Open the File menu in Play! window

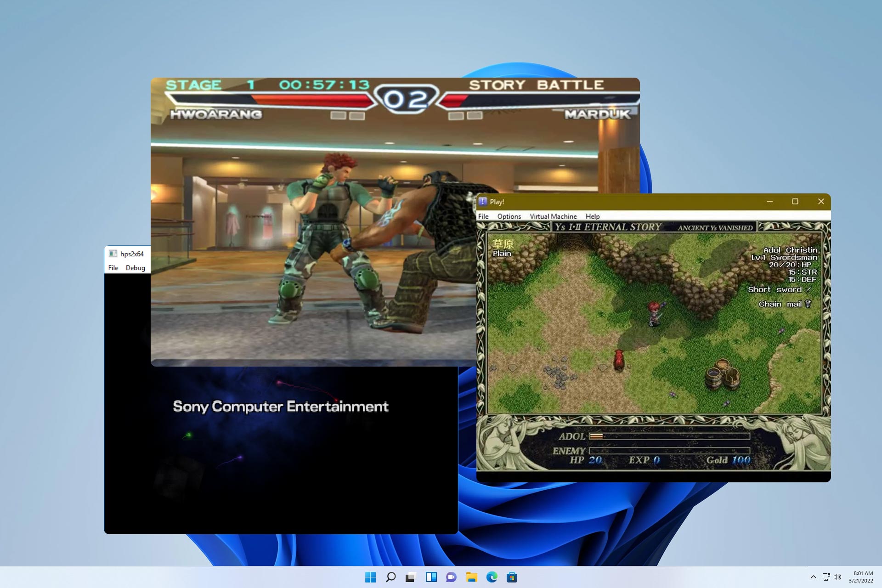[x=483, y=216]
